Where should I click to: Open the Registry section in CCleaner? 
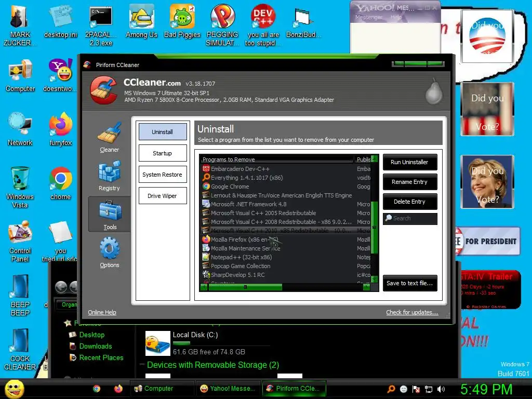point(109,176)
